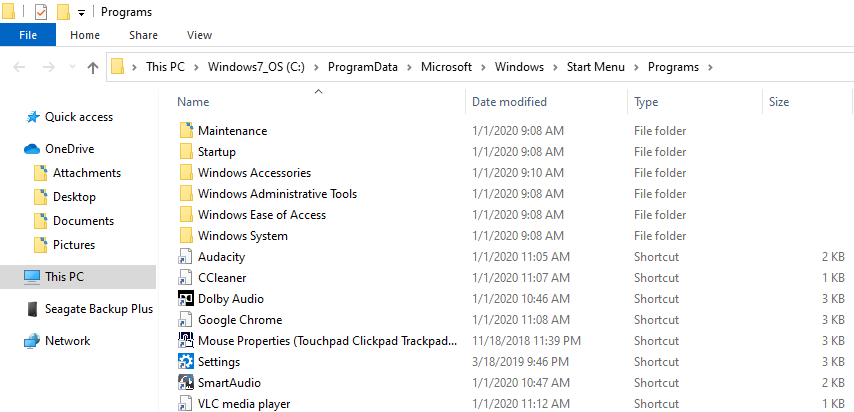Open the File ribbon tab
This screenshot has height=412, width=854.
click(28, 35)
